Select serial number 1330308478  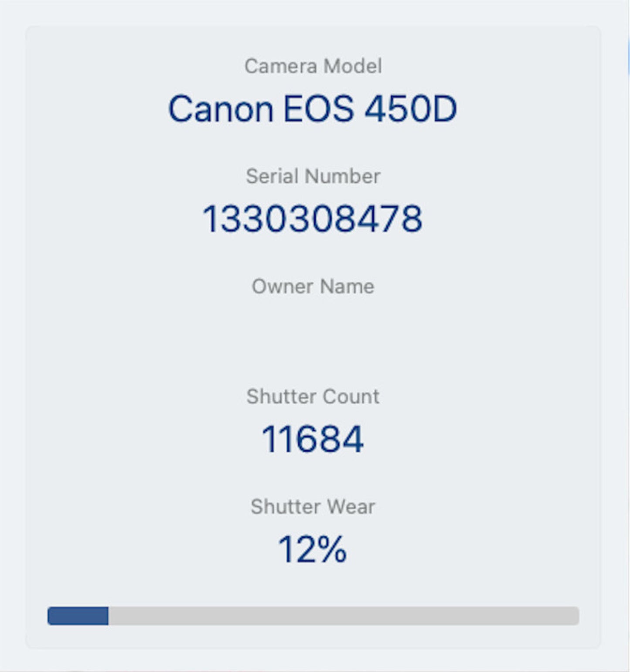pos(312,218)
